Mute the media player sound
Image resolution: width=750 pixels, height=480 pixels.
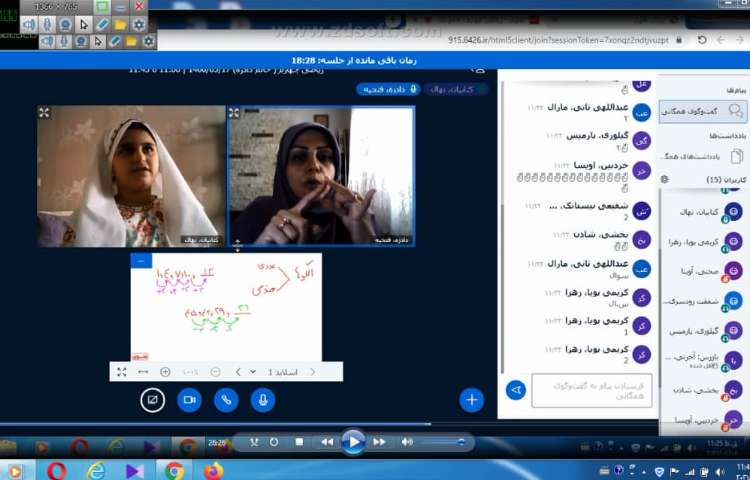click(x=407, y=442)
